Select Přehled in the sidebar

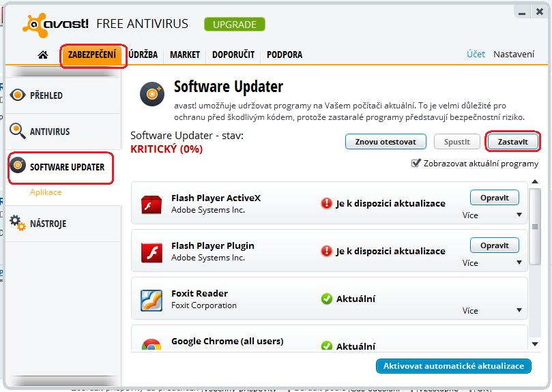[63, 95]
